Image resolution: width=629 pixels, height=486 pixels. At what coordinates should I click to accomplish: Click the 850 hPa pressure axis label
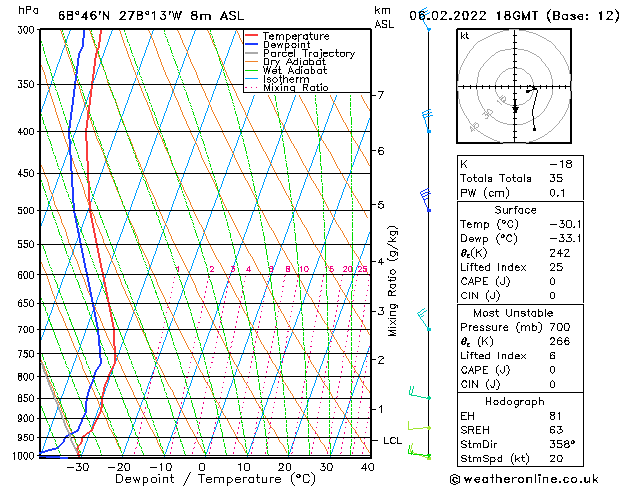tap(27, 399)
